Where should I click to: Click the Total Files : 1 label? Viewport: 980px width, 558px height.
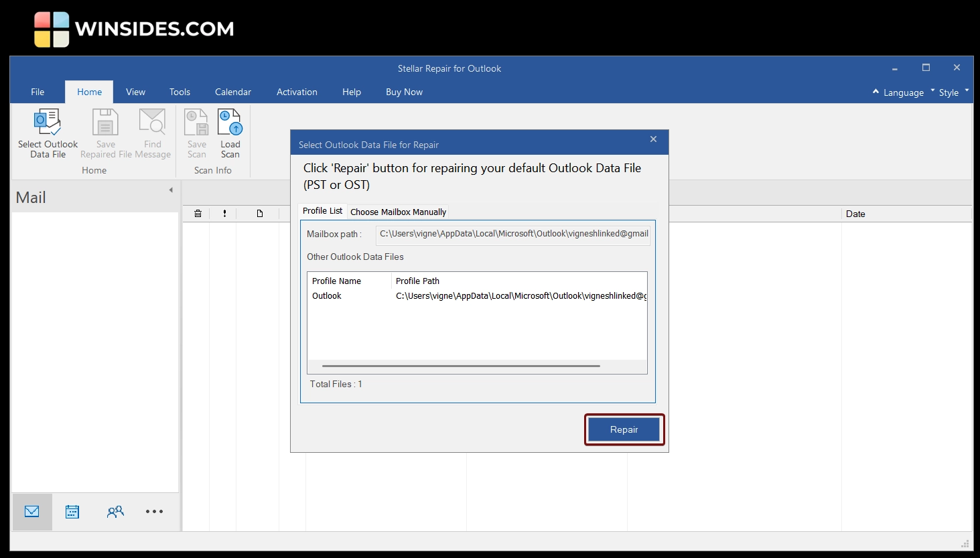[336, 384]
